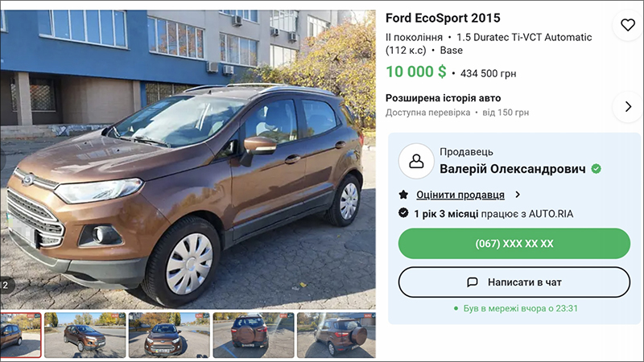Add listing to favorites with heart icon
The height and width of the screenshot is (362, 644).
pyautogui.click(x=628, y=26)
